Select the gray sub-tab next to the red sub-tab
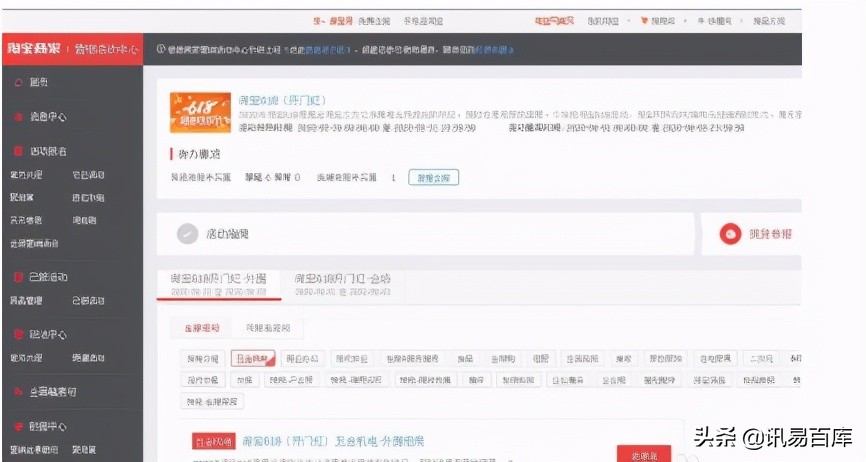 pyautogui.click(x=268, y=328)
